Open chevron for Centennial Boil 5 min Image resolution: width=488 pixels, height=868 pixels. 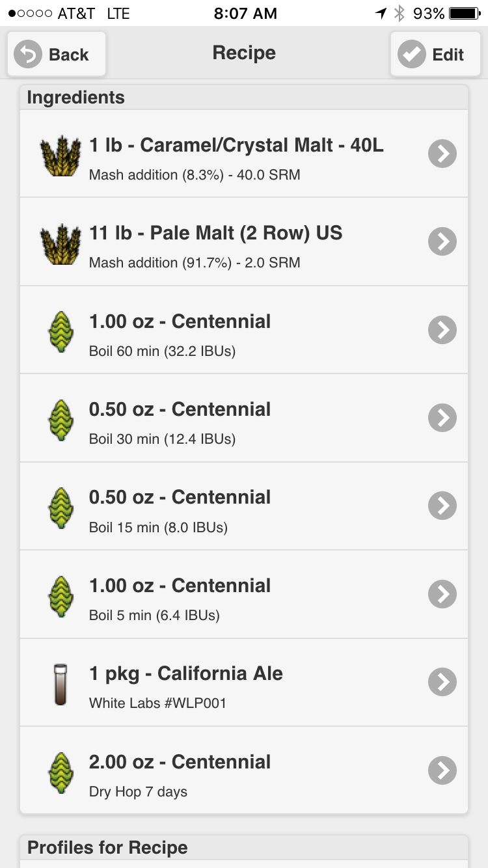tap(442, 594)
